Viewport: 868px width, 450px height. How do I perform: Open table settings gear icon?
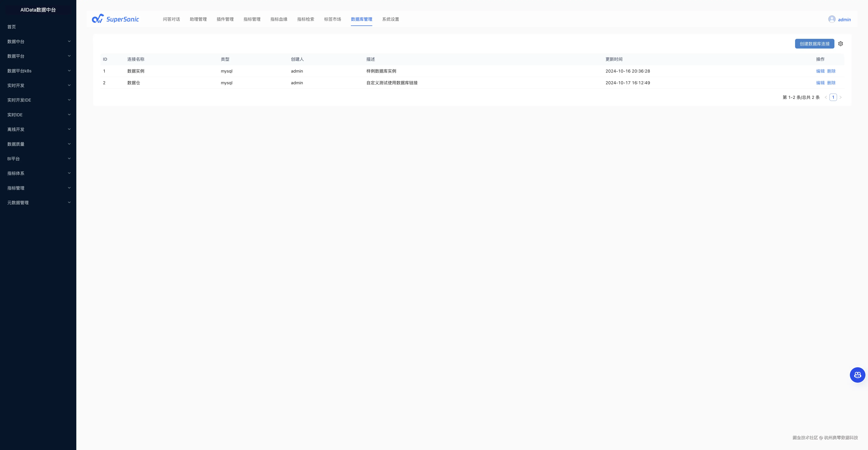[840, 44]
